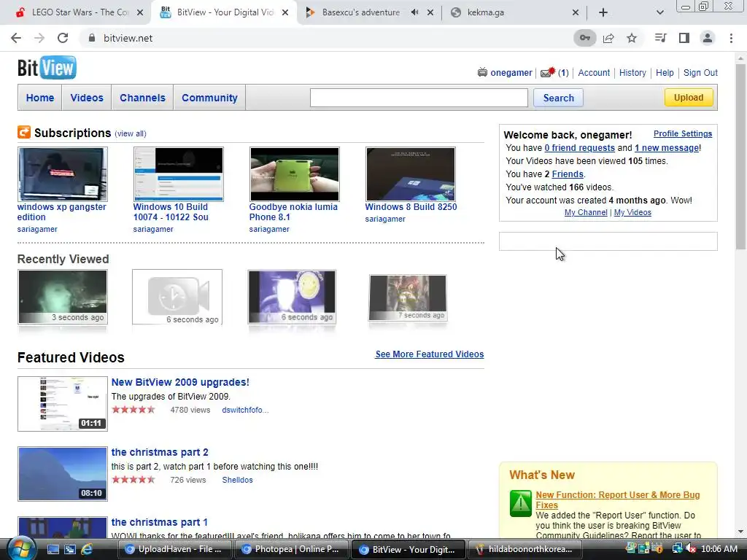
Task: Click the muted volume tray icon
Action: pyautogui.click(x=690, y=549)
